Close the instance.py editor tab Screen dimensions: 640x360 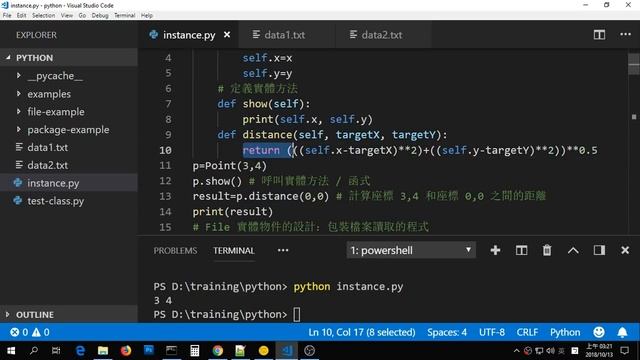pos(227,35)
